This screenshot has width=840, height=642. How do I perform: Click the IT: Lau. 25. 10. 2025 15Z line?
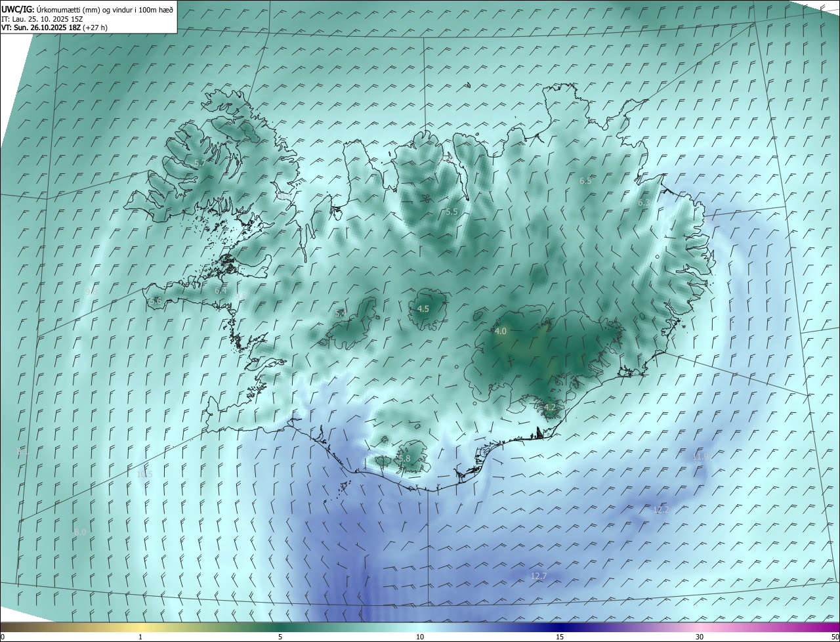tap(43, 18)
